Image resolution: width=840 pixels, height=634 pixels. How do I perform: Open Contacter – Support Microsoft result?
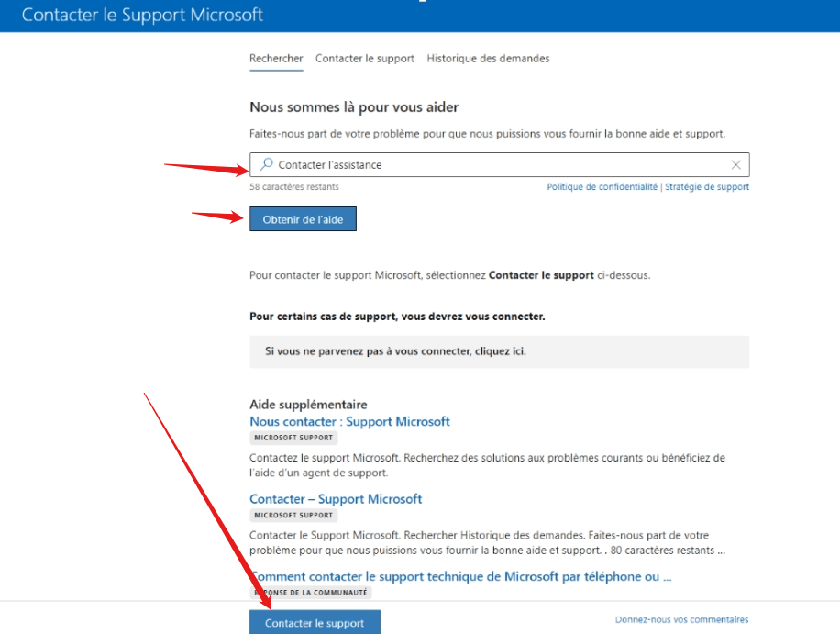(x=336, y=499)
